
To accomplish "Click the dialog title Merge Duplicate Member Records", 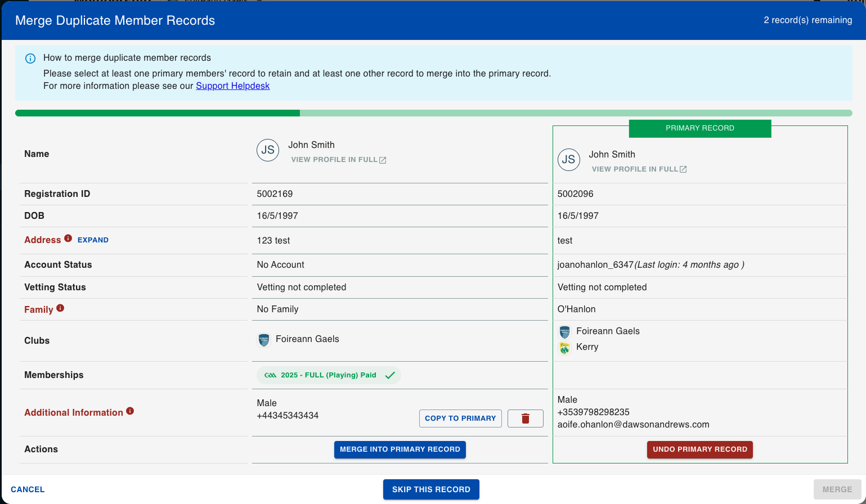I will (115, 21).
